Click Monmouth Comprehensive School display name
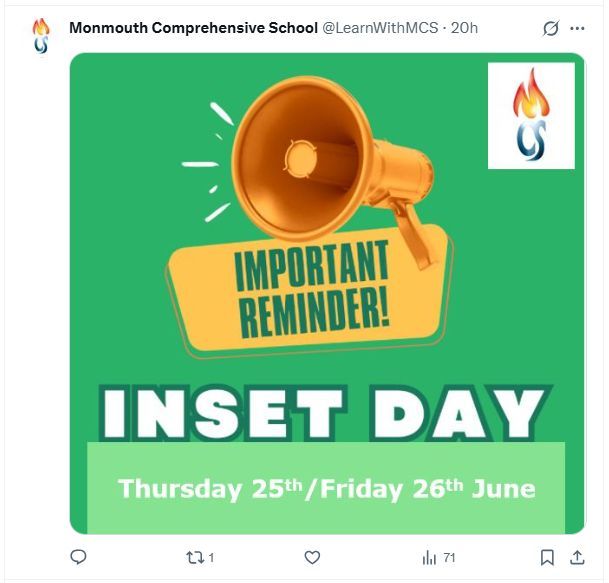The width and height of the screenshot is (609, 583). point(193,28)
